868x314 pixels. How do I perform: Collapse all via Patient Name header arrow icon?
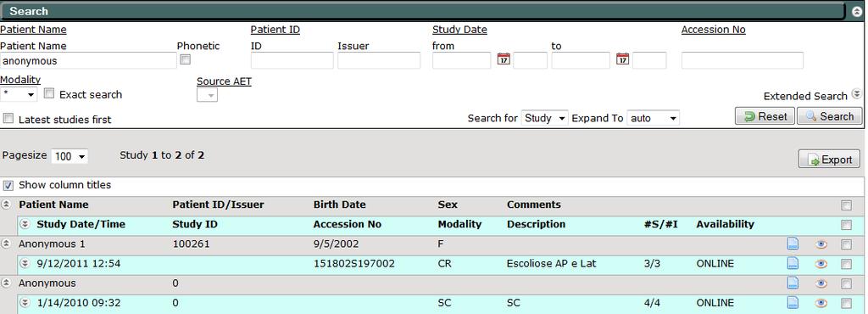pos(6,205)
